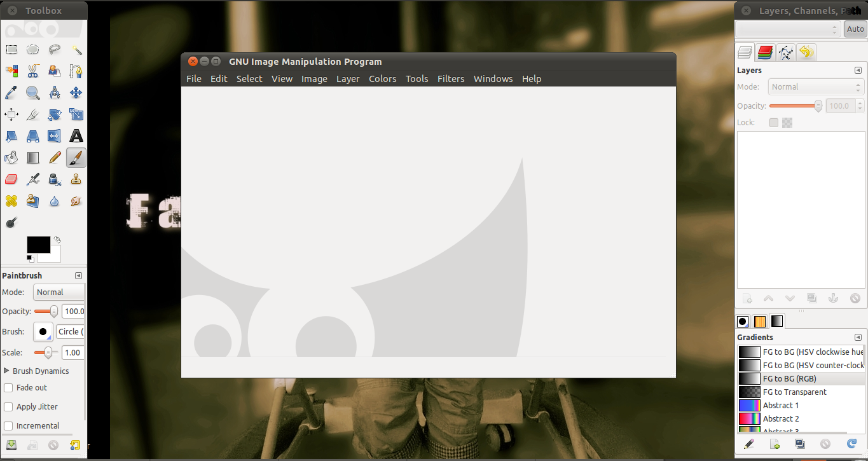Click the Auto button in Layers dialog

[x=855, y=29]
